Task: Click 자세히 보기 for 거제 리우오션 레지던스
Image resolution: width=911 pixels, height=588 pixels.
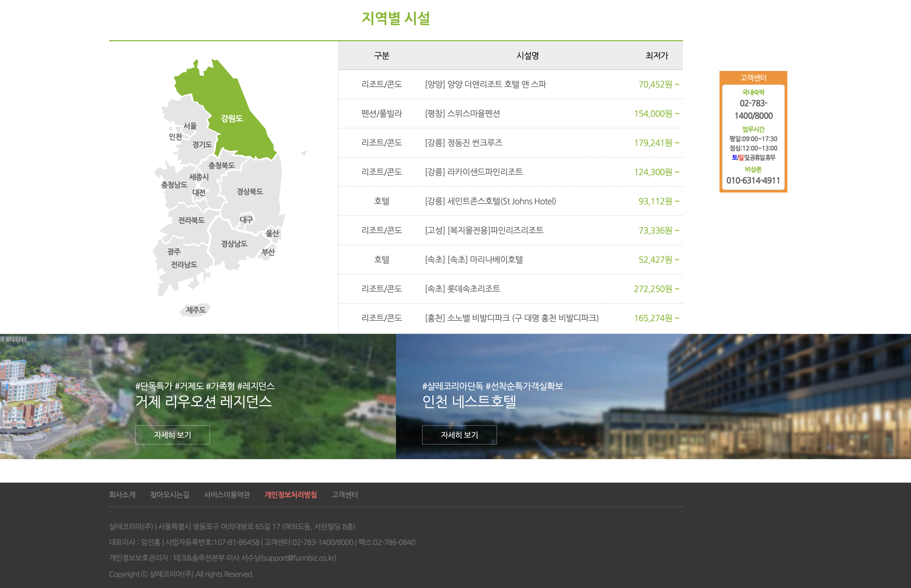Action: [x=172, y=435]
